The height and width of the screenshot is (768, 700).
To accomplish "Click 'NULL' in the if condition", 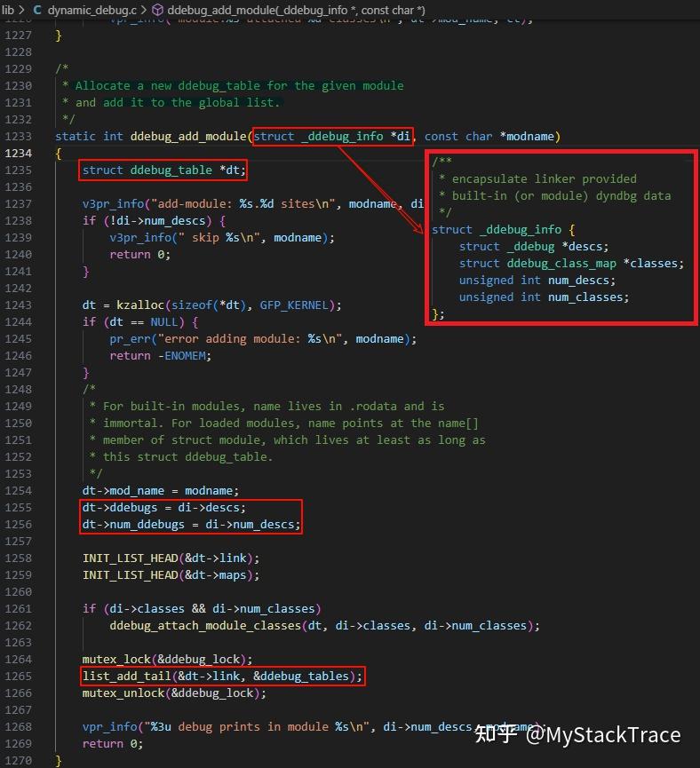I will pyautogui.click(x=164, y=321).
